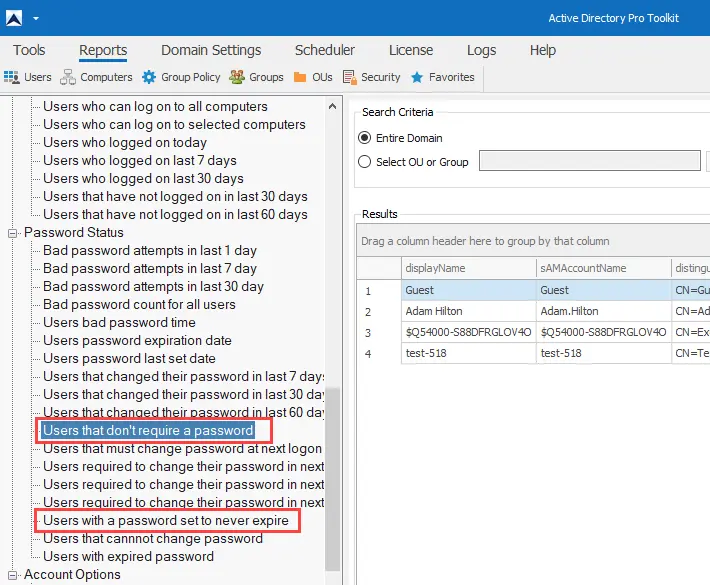This screenshot has width=710, height=585.
Task: Collapse the Account Options tree node
Action: pyautogui.click(x=12, y=575)
